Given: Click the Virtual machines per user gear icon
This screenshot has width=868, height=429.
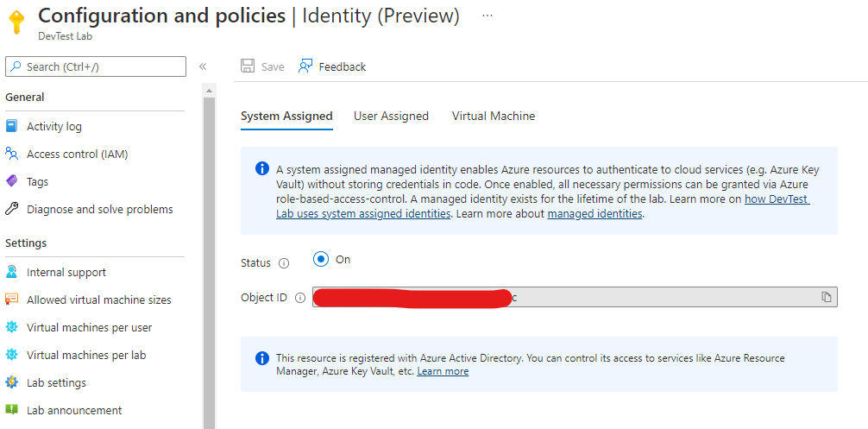Looking at the screenshot, I should coord(11,327).
